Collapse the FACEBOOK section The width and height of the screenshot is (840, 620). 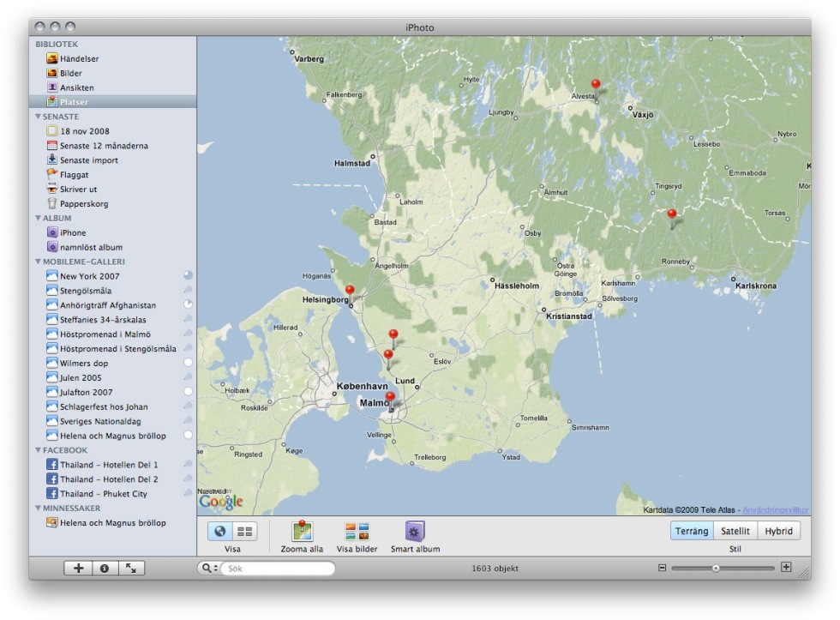38,450
